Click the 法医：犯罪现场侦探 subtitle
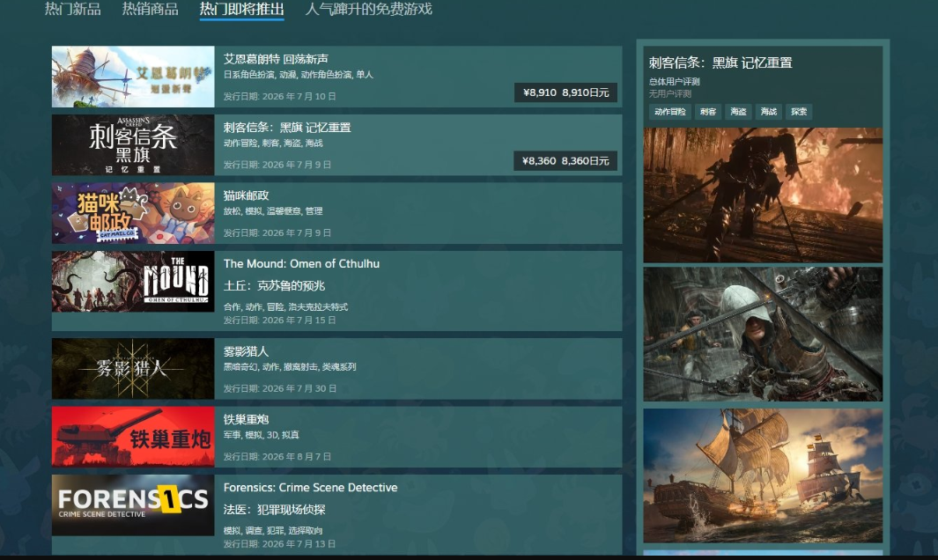Image resolution: width=938 pixels, height=560 pixels. click(x=275, y=510)
